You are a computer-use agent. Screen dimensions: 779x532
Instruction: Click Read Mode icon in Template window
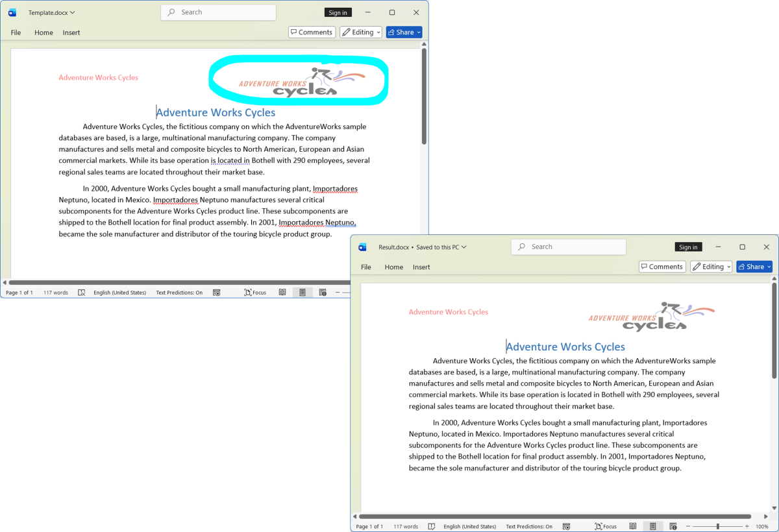coord(282,293)
